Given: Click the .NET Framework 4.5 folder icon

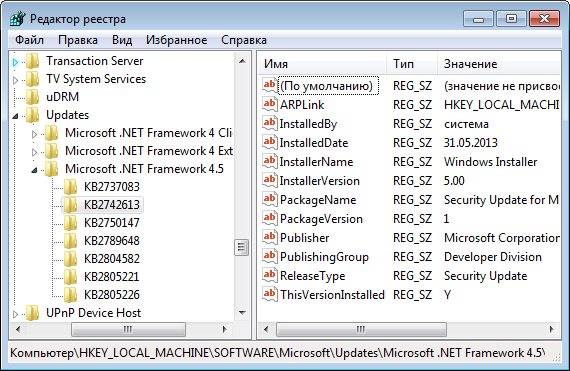Looking at the screenshot, I should (52, 169).
